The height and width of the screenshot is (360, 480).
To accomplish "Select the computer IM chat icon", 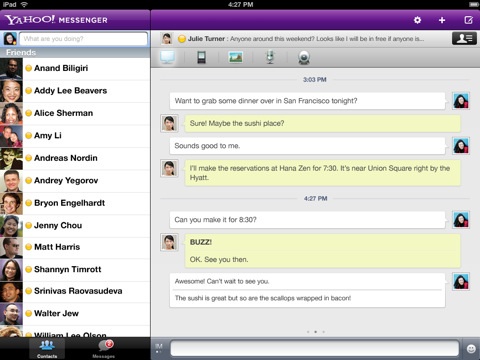I will [x=167, y=58].
